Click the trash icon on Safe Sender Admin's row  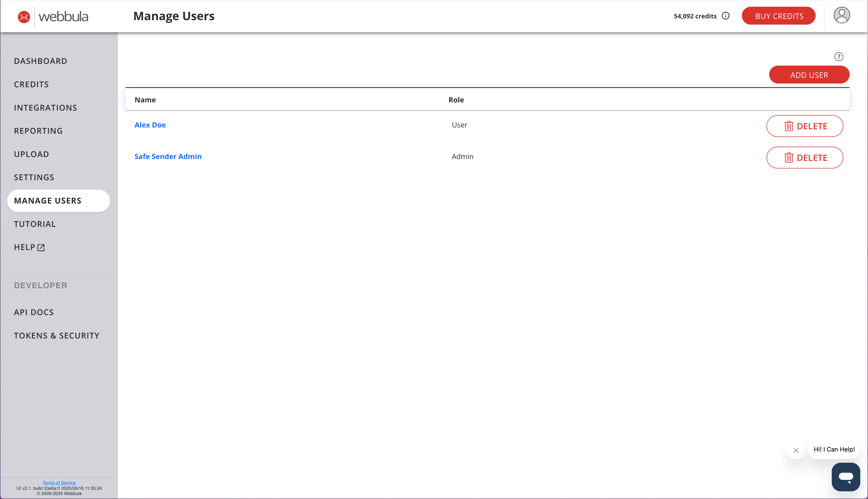point(789,158)
